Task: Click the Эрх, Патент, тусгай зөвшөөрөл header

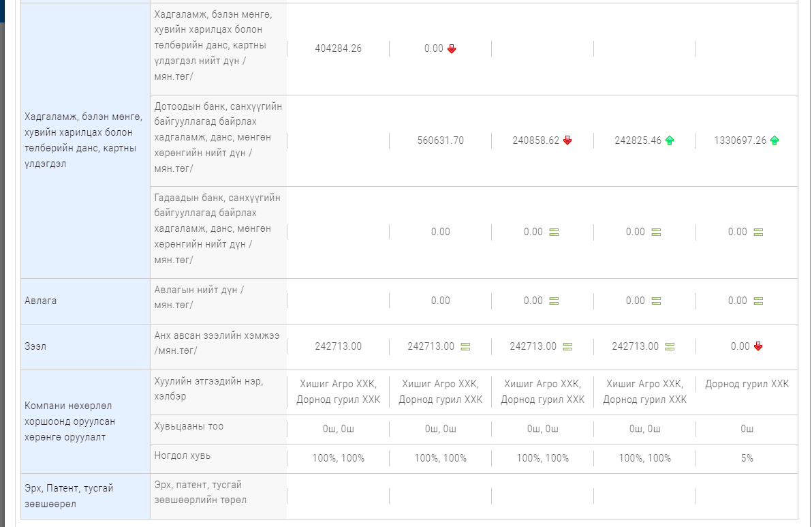Action: [59, 496]
